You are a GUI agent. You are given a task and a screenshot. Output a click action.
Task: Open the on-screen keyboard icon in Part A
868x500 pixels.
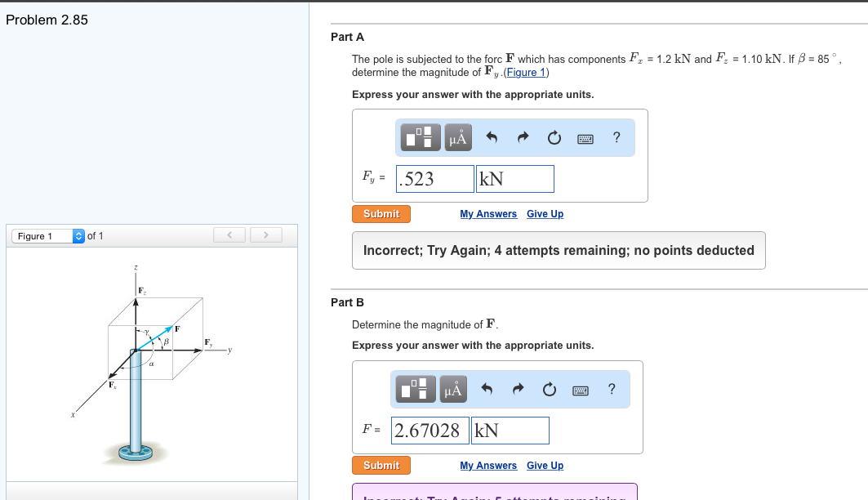[585, 137]
